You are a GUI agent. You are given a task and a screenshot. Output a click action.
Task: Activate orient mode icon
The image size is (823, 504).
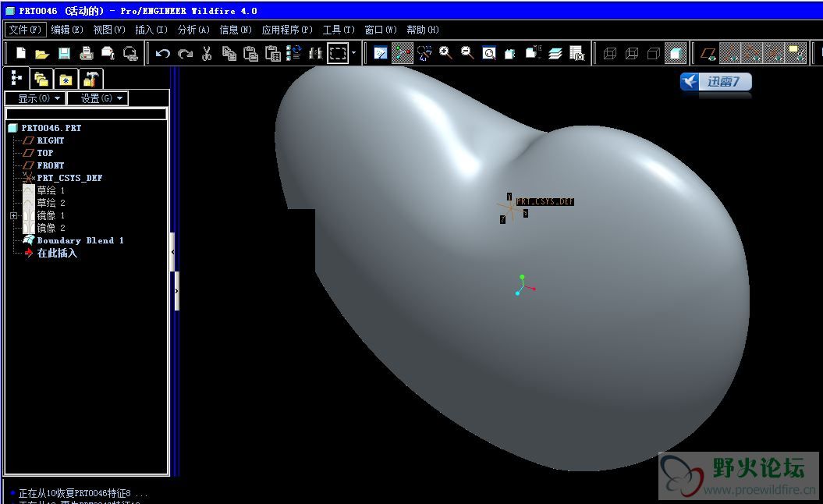tap(424, 53)
